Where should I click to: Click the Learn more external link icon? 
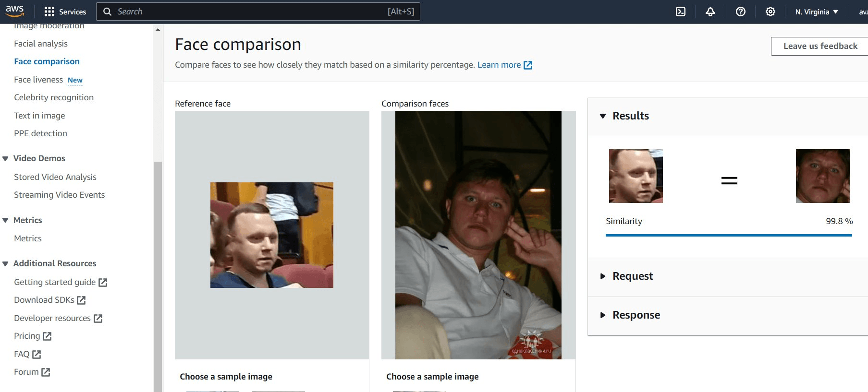click(528, 65)
